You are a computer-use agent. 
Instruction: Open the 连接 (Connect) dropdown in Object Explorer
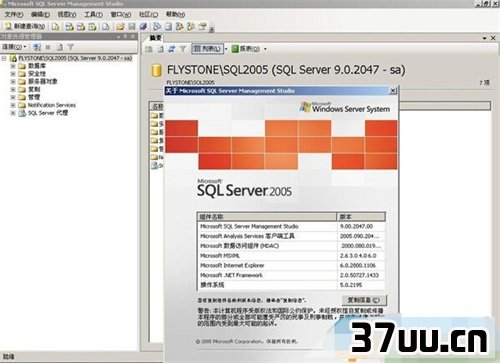(14, 47)
